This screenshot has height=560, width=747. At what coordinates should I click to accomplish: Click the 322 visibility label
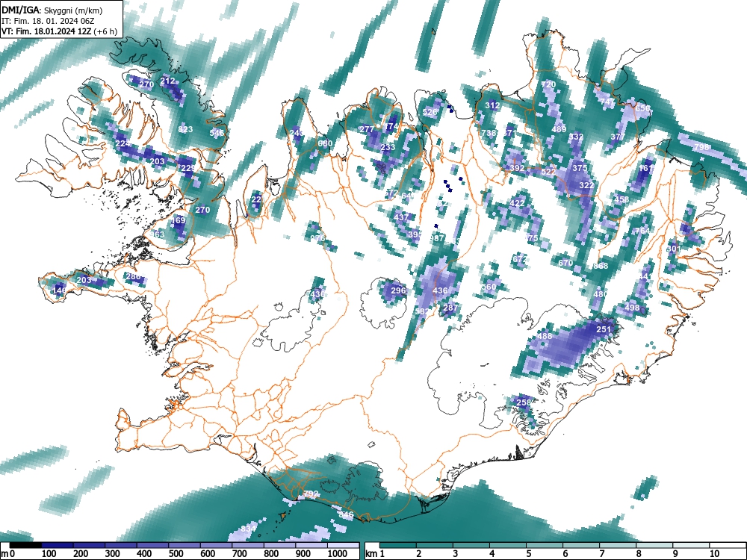(x=586, y=185)
